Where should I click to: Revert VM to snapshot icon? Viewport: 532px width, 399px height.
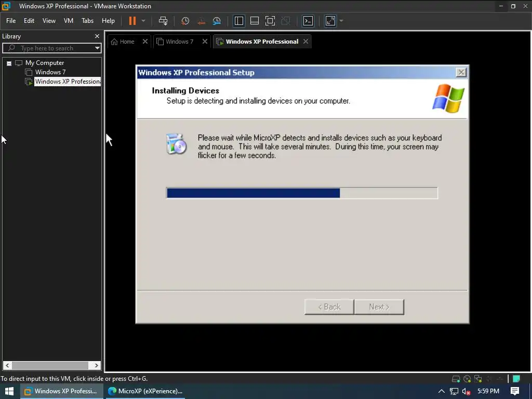pyautogui.click(x=201, y=21)
